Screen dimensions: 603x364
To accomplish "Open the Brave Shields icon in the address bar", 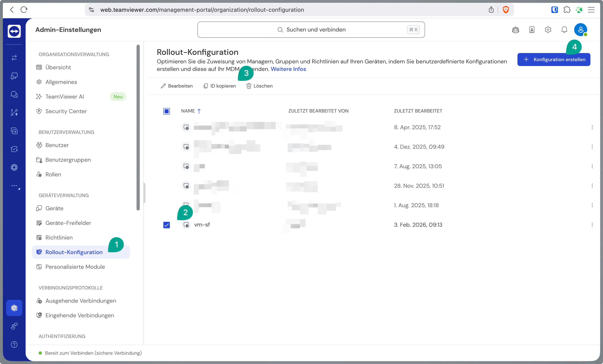I will pyautogui.click(x=506, y=10).
